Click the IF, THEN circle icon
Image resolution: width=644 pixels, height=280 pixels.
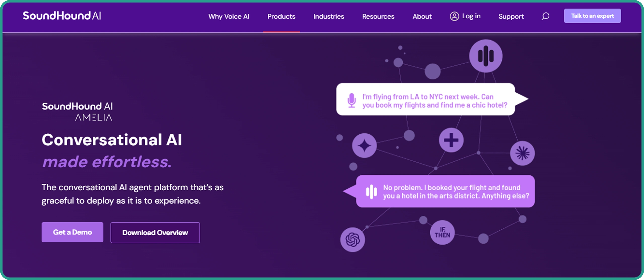pyautogui.click(x=442, y=232)
